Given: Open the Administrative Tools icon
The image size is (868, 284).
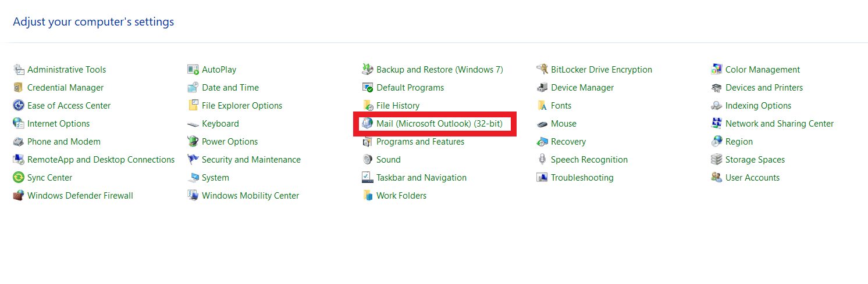Looking at the screenshot, I should tap(19, 70).
